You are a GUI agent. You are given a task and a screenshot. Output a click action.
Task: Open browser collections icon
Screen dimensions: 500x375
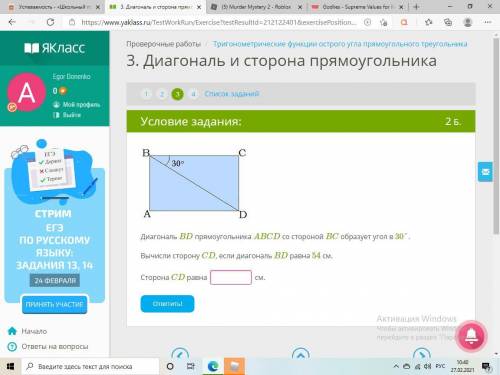click(x=448, y=22)
